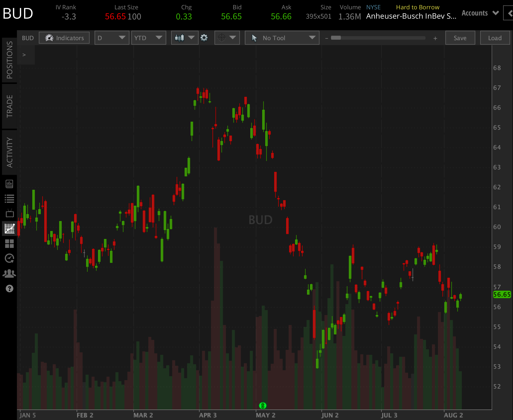The height and width of the screenshot is (420, 513).
Task: Open the crosshair cursor dropdown
Action: click(x=227, y=38)
